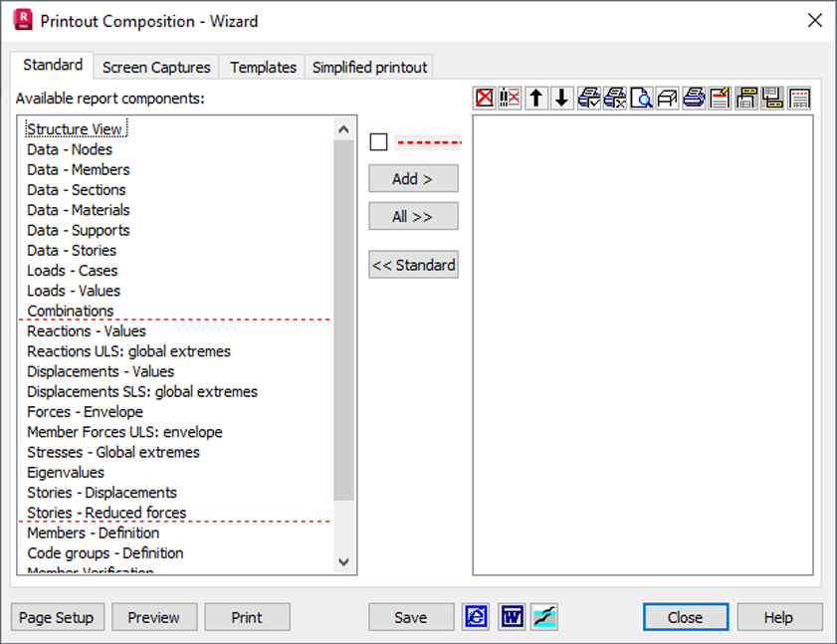Click the down arrow of the list scrollbar
The image size is (837, 644).
343,561
